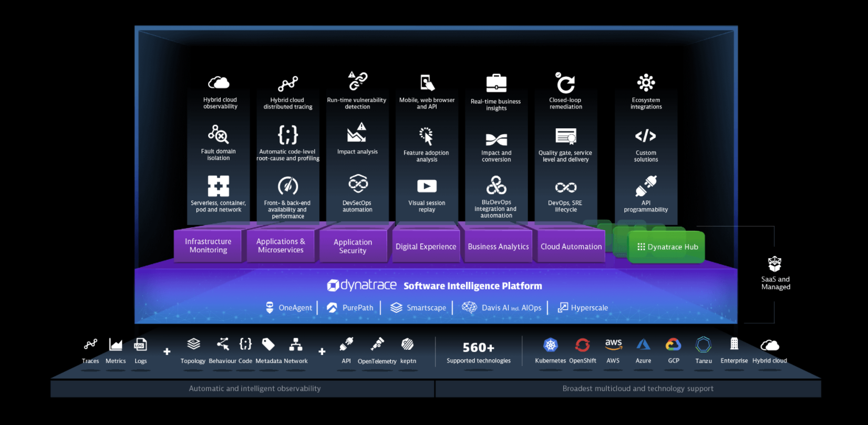This screenshot has height=425, width=868.
Task: Select the Quality gate certificate icon
Action: click(x=566, y=136)
